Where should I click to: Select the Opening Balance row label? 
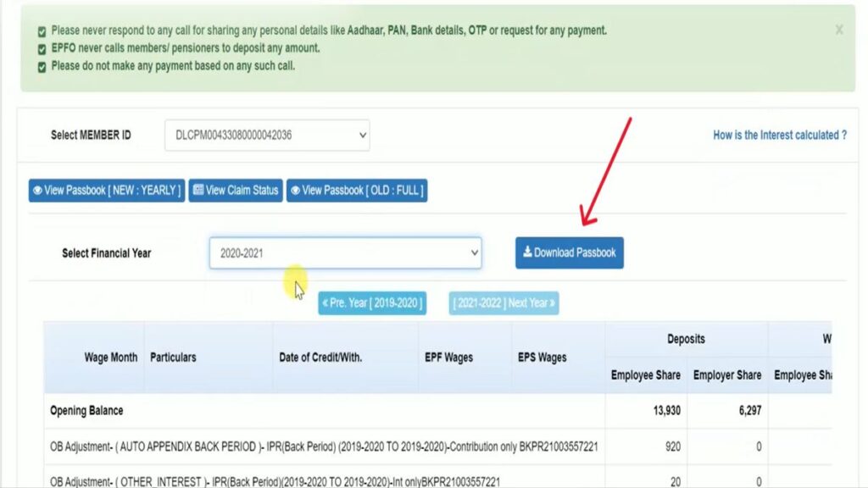pos(86,411)
